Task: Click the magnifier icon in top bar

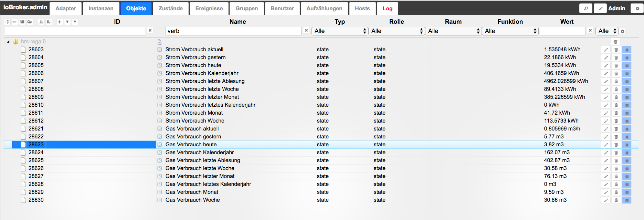Action: (x=585, y=8)
